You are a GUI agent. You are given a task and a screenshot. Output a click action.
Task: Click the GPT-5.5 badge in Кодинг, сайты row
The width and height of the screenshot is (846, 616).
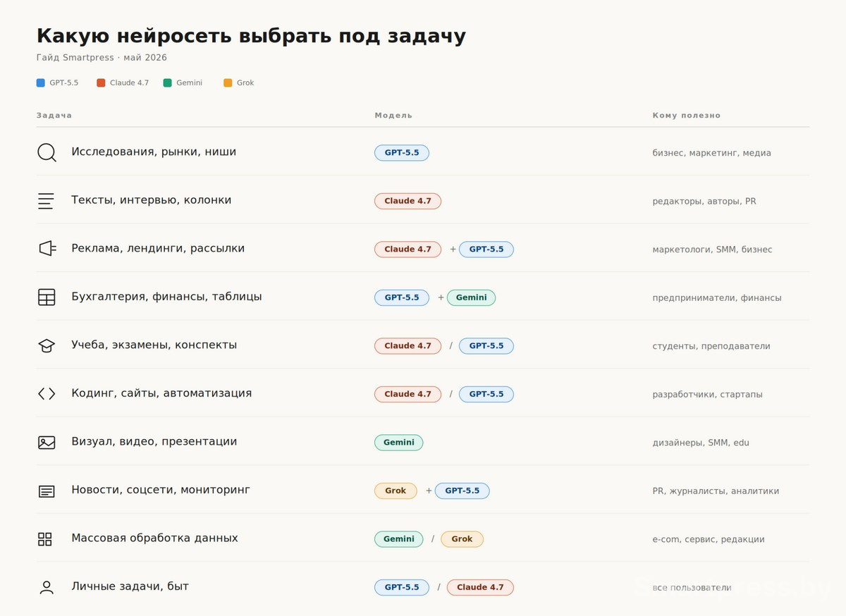[486, 394]
